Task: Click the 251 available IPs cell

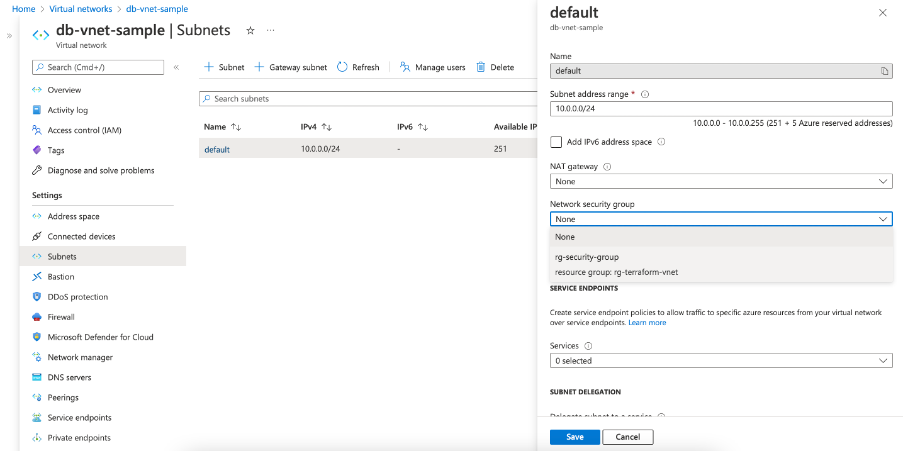Action: point(500,149)
